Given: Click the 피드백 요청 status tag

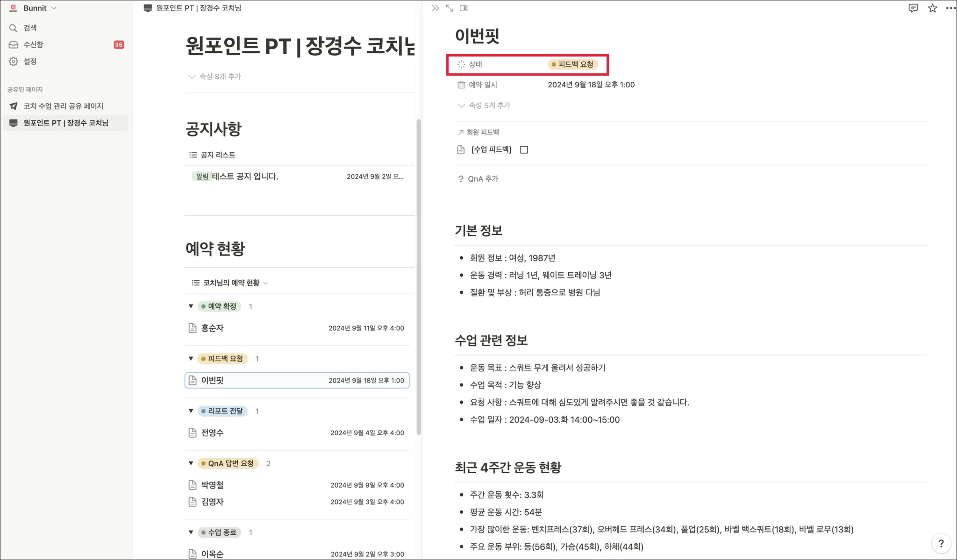Looking at the screenshot, I should 572,64.
